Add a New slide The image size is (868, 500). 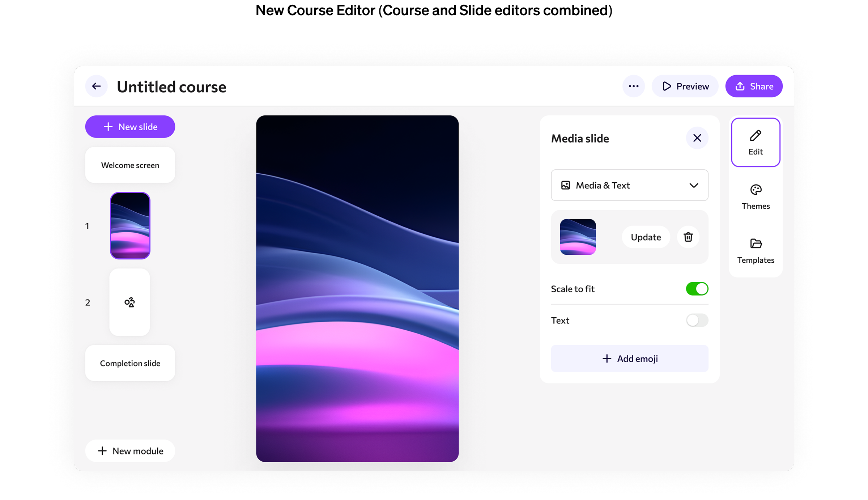tap(130, 127)
